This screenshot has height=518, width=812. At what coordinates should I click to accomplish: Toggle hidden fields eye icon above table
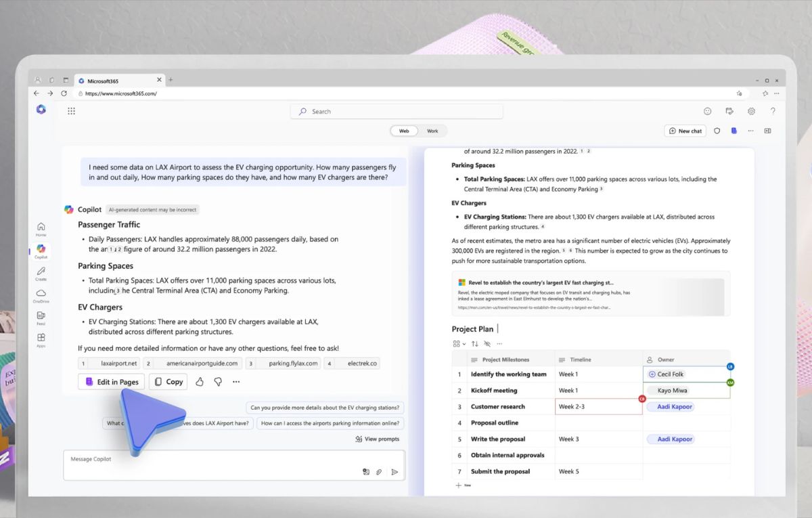[x=487, y=344]
